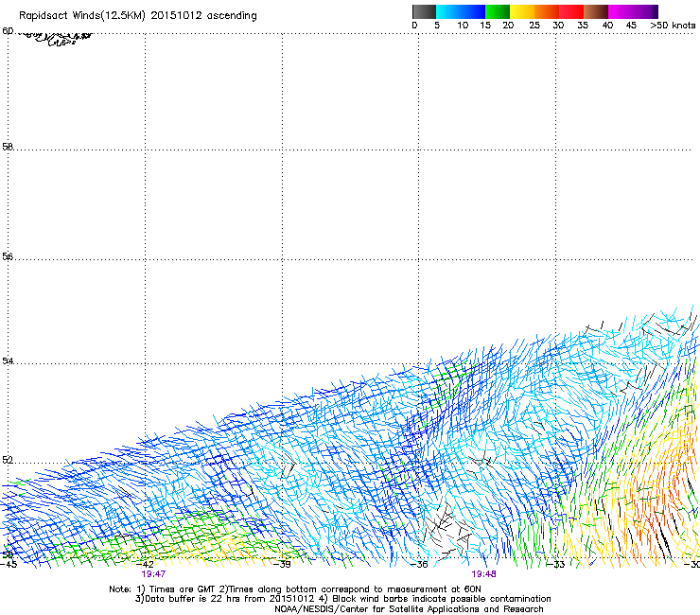The height and width of the screenshot is (615, 700).
Task: Click the orange 25-30 knots legend swatch
Action: tap(547, 11)
